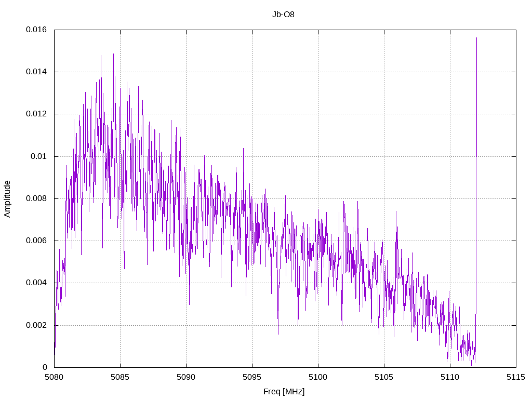Click the 0.016 y-axis tick label

(x=36, y=30)
